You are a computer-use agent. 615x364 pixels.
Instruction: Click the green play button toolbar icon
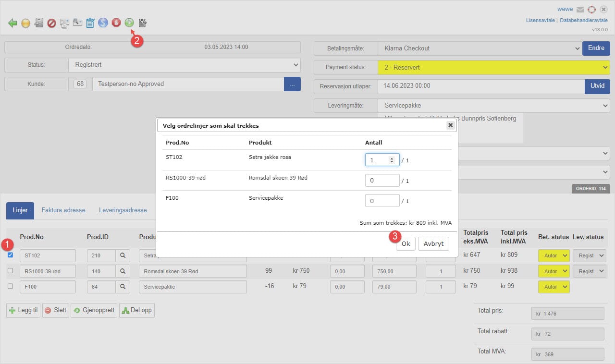pos(129,23)
